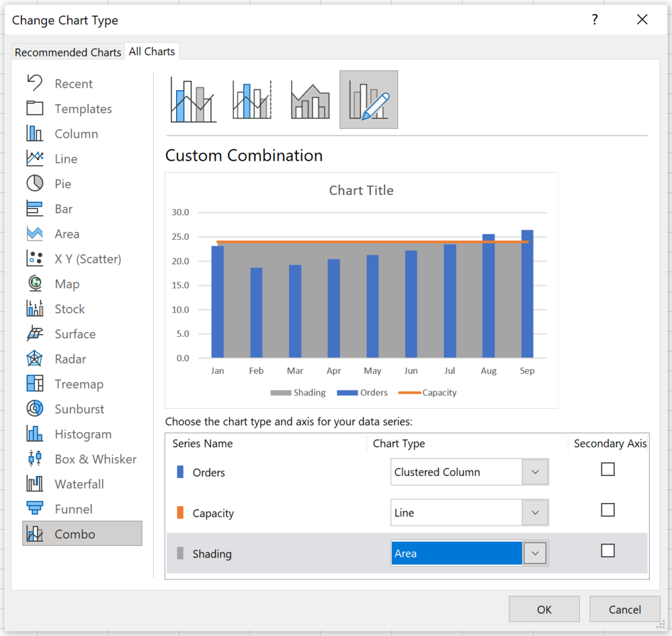
Task: Confirm changes with the OK button
Action: (x=544, y=609)
